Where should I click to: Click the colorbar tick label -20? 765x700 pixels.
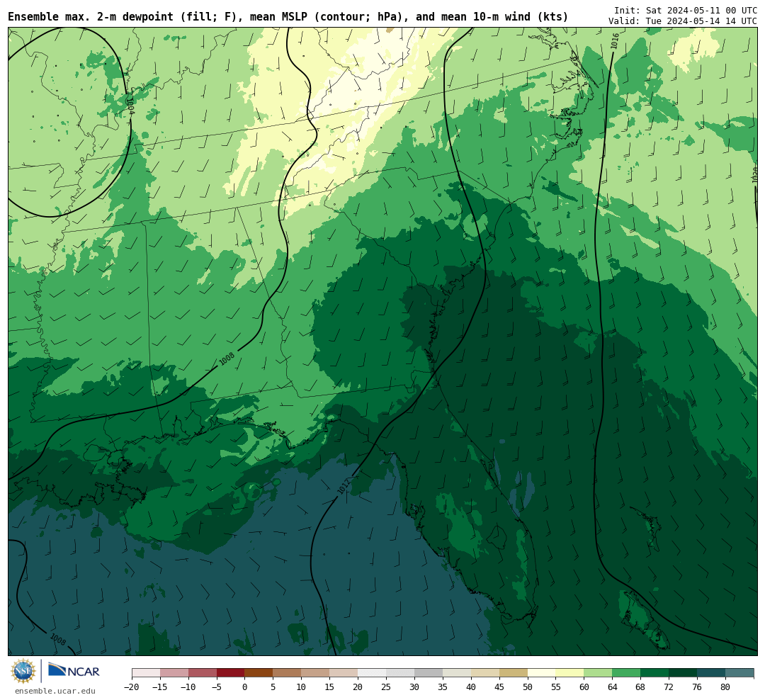(132, 687)
